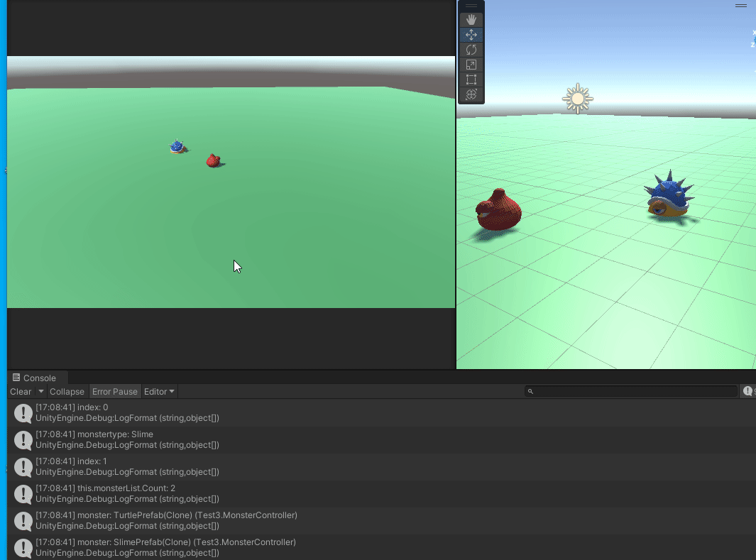Toggle the info message count filter

point(748,391)
